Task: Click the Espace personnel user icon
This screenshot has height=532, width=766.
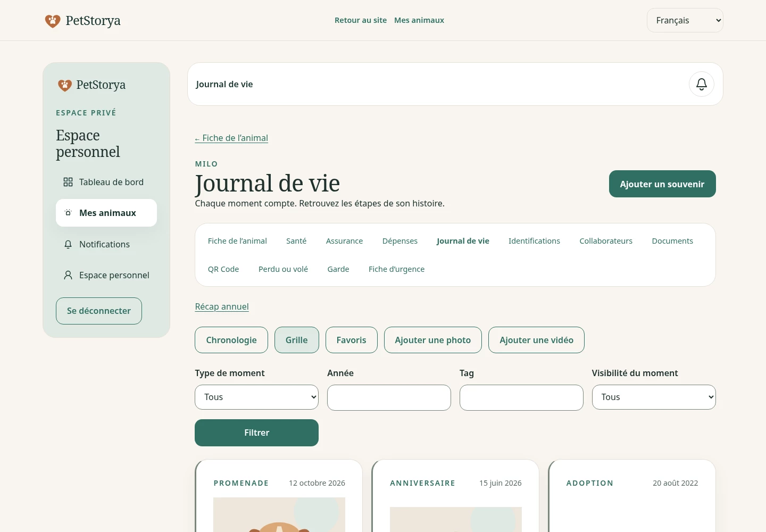Action: click(x=68, y=275)
